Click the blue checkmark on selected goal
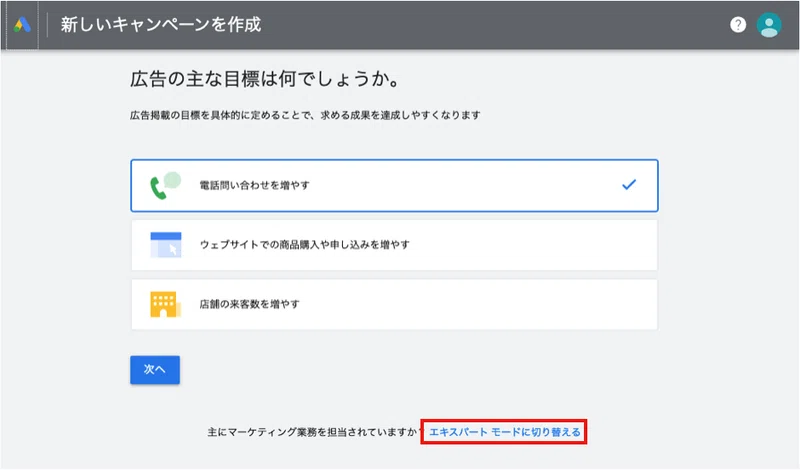Screen dimensions: 800x470 point(629,184)
